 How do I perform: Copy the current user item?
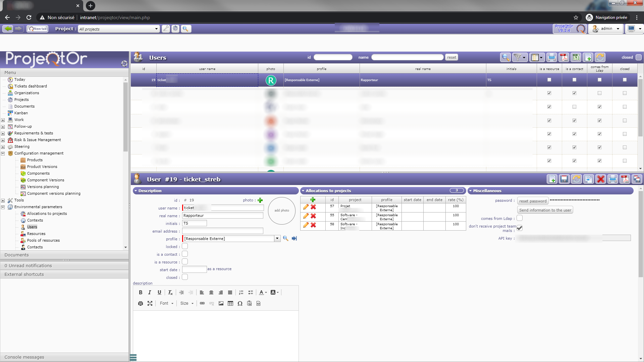tap(588, 179)
